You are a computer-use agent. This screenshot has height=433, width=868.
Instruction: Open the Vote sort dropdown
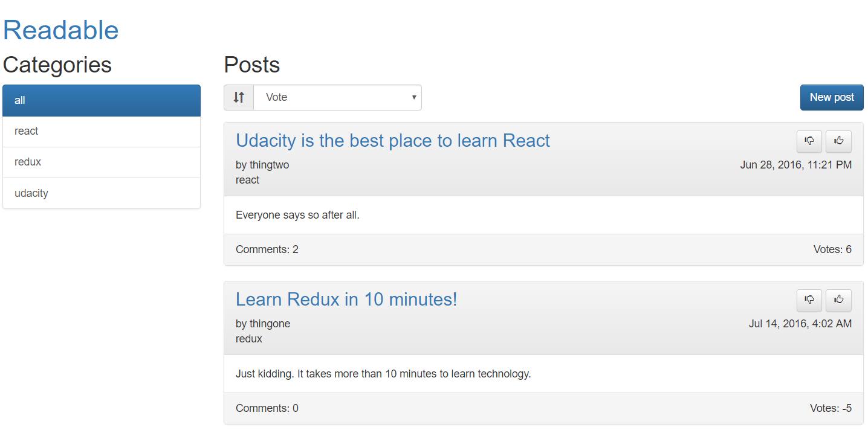pyautogui.click(x=337, y=97)
